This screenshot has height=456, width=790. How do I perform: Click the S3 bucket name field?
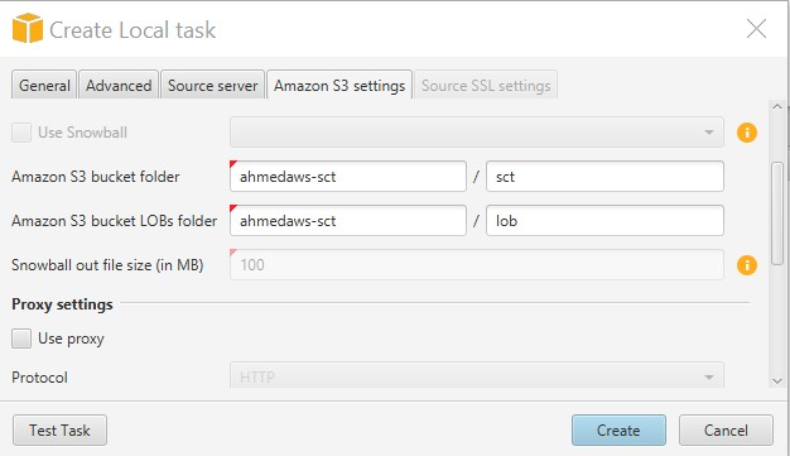[x=348, y=177]
